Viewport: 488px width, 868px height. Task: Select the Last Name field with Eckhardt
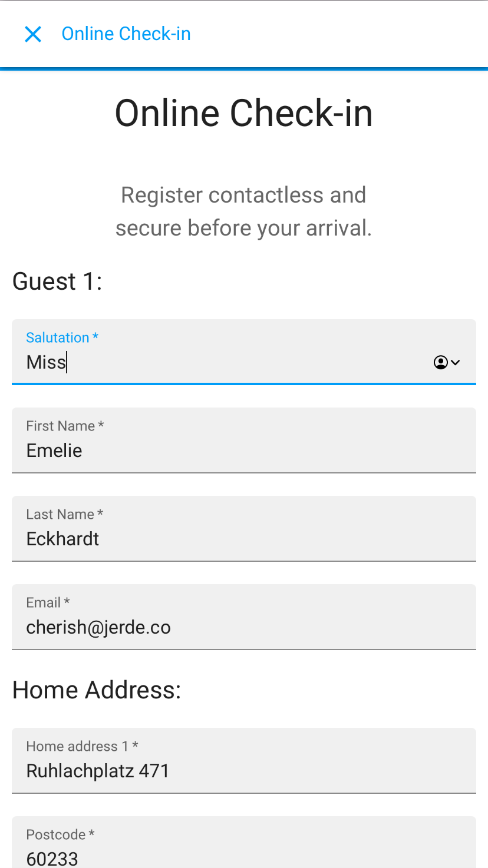(243, 539)
